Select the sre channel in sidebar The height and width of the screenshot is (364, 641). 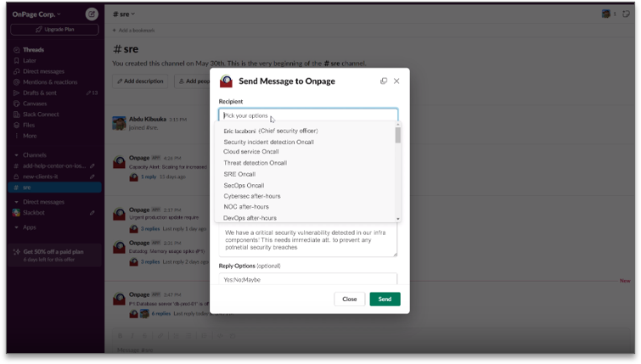point(54,188)
